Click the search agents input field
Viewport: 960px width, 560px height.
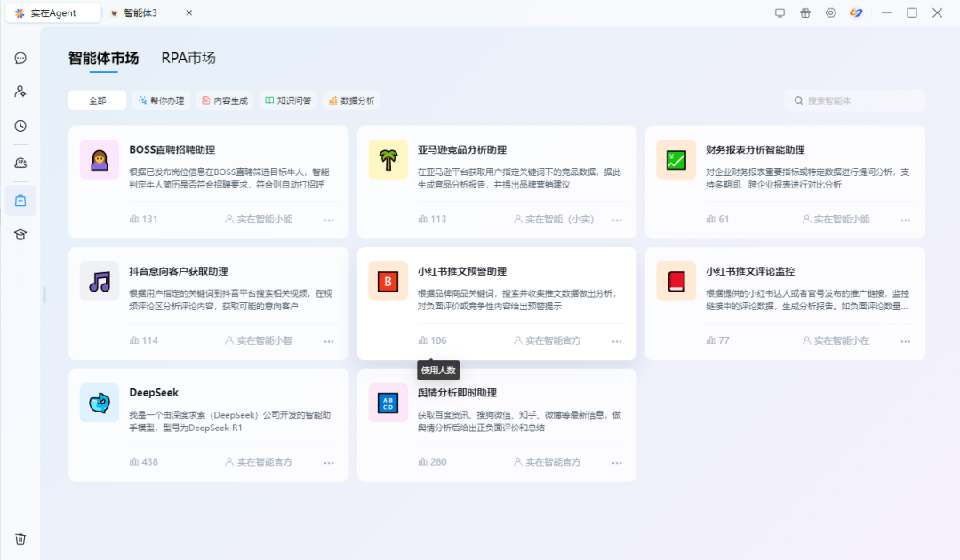pyautogui.click(x=853, y=100)
